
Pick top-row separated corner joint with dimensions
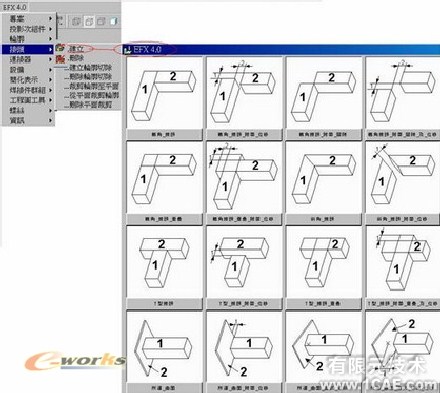click(403, 93)
